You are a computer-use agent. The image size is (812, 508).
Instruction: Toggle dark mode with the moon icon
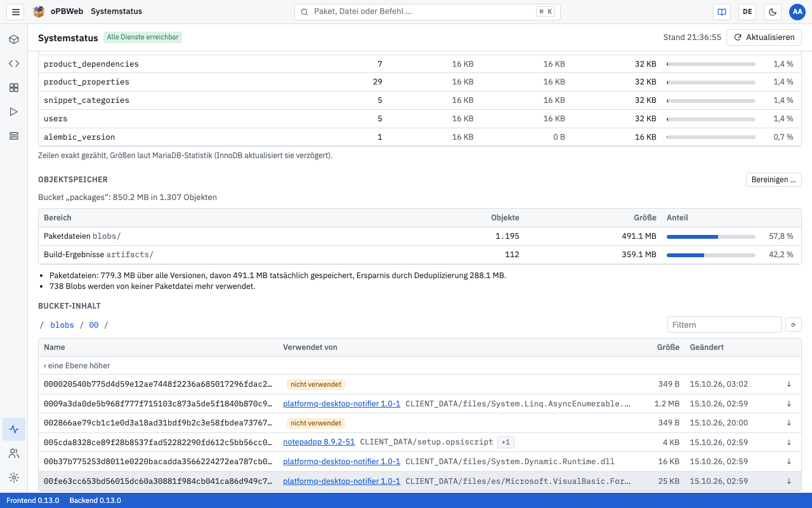pyautogui.click(x=773, y=11)
